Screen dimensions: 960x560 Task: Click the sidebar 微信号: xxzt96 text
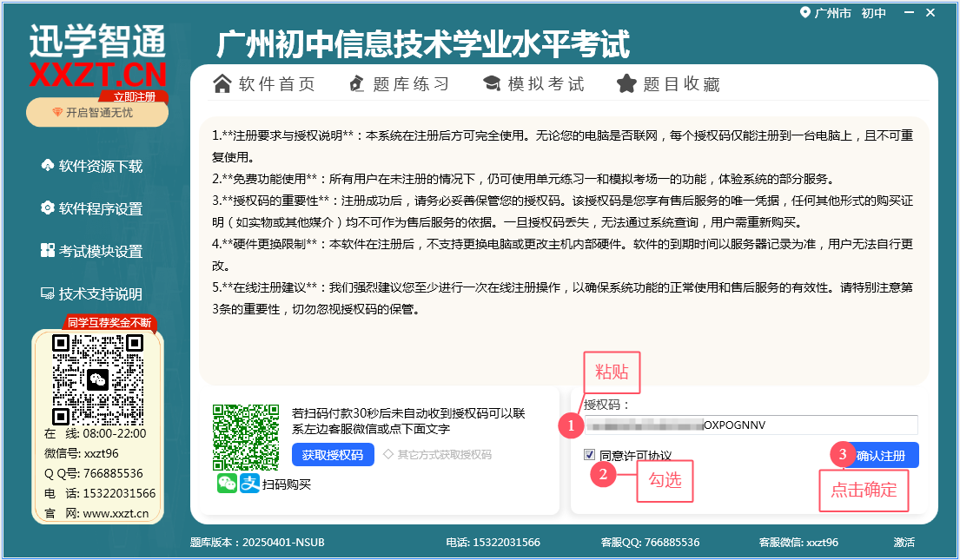(82, 453)
